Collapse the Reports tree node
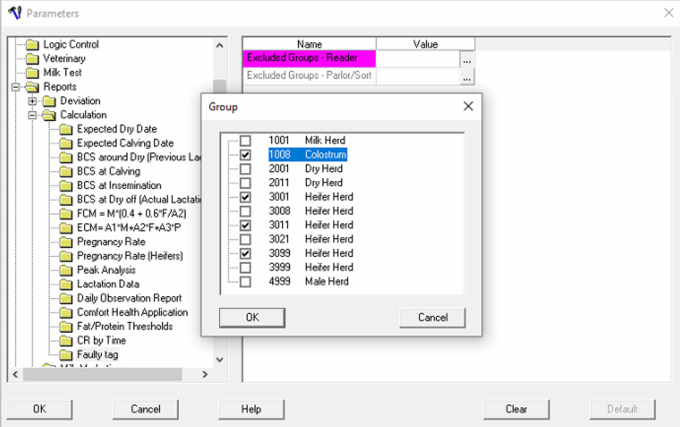 click(x=16, y=87)
